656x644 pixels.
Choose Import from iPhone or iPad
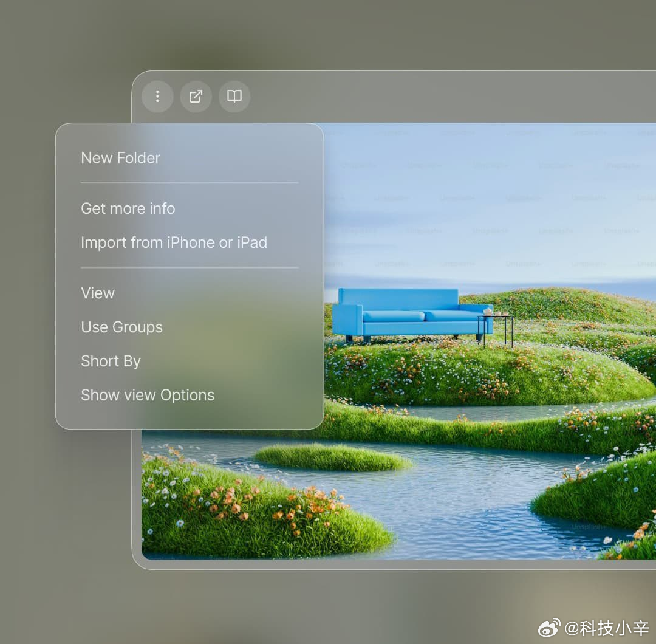pyautogui.click(x=174, y=242)
